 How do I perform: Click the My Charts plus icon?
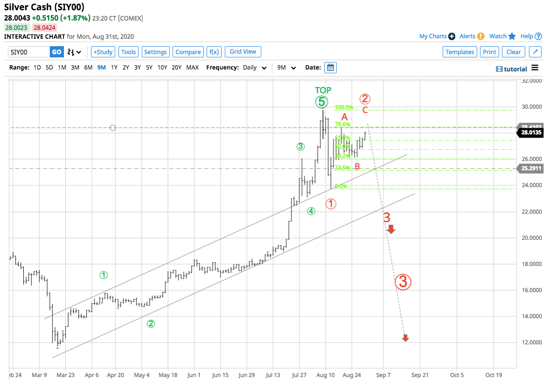point(452,36)
